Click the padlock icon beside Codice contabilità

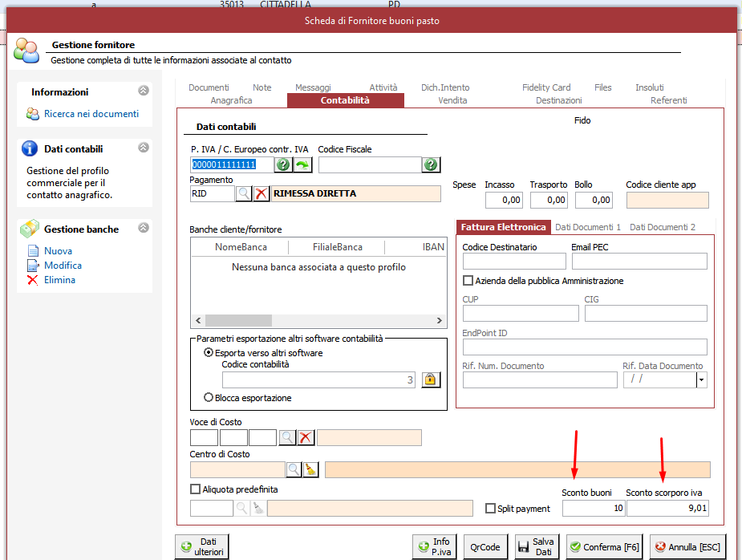point(431,379)
